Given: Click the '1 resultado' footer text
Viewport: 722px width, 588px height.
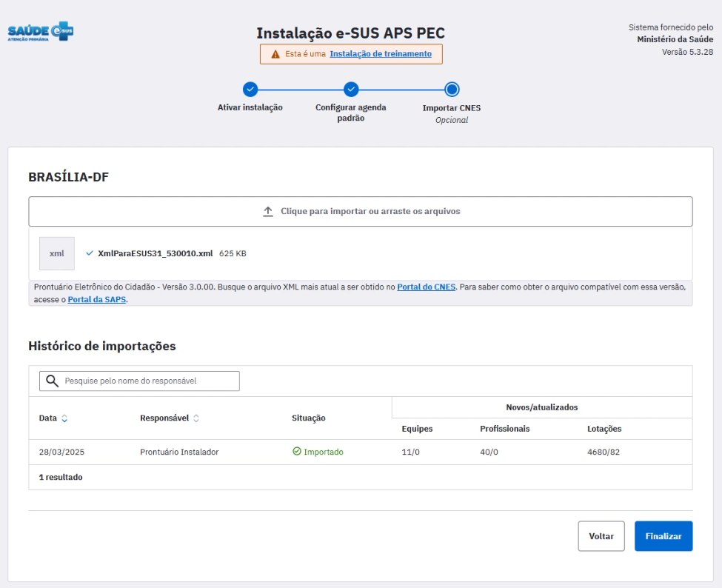Looking at the screenshot, I should coord(61,477).
